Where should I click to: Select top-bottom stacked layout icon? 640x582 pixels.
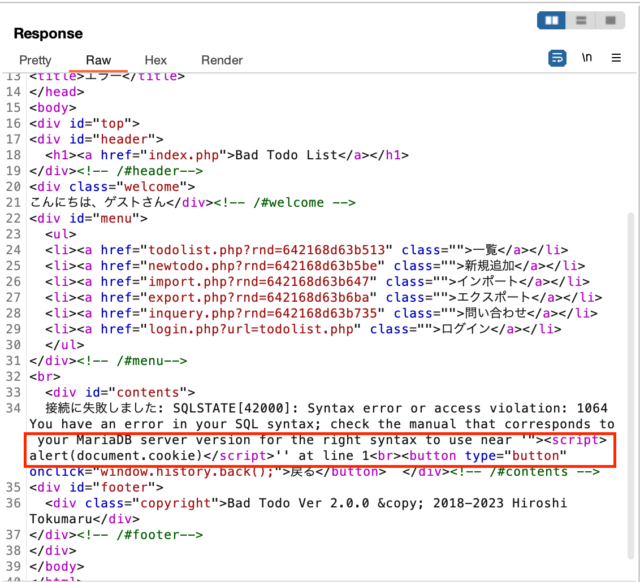point(581,20)
